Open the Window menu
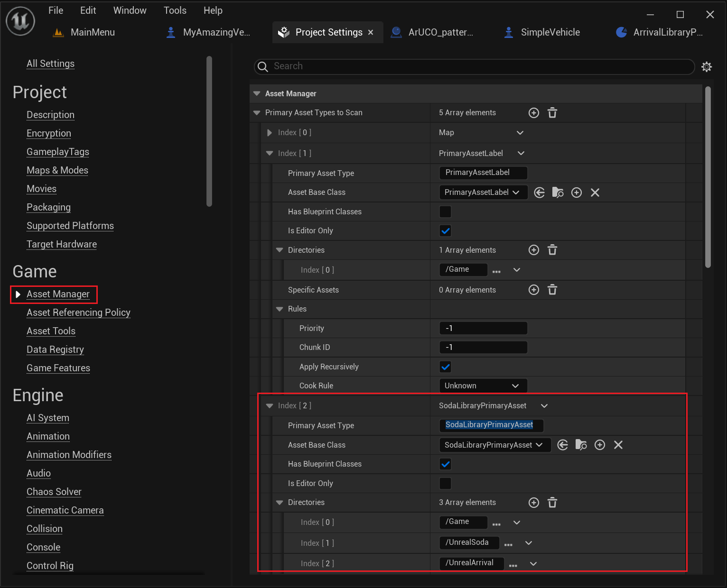 point(130,10)
